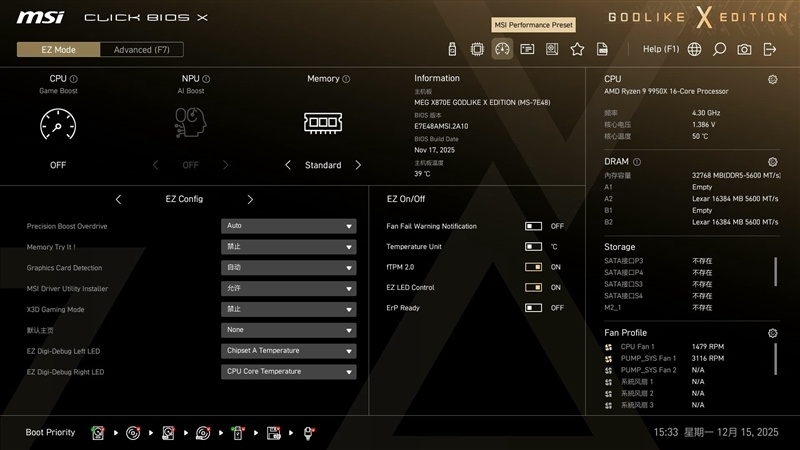
Task: Open the hardware monitor board icon
Action: pyautogui.click(x=552, y=49)
